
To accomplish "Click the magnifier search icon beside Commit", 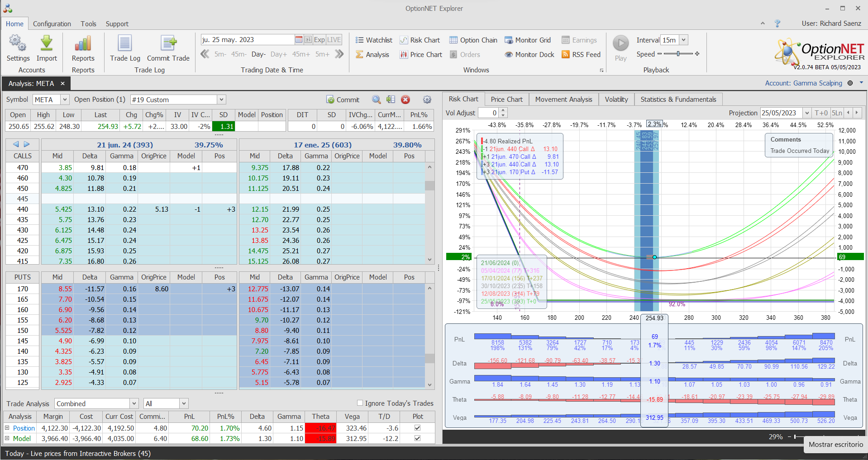I will coord(377,100).
